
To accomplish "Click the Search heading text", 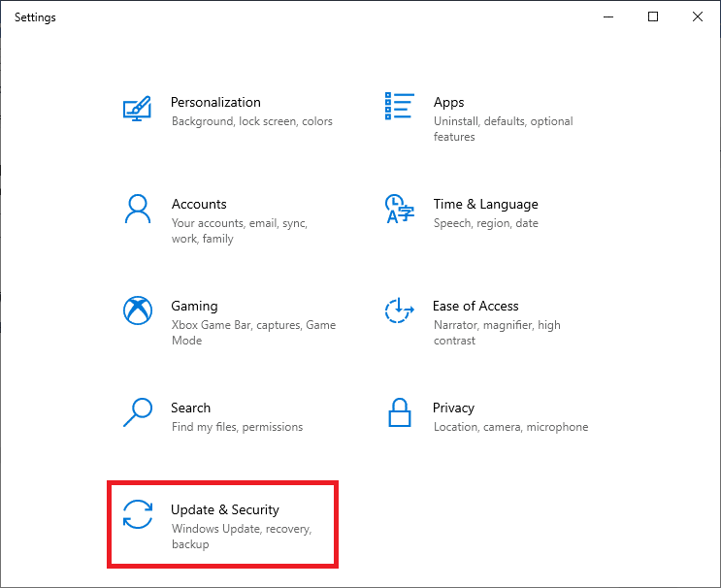I will (190, 408).
